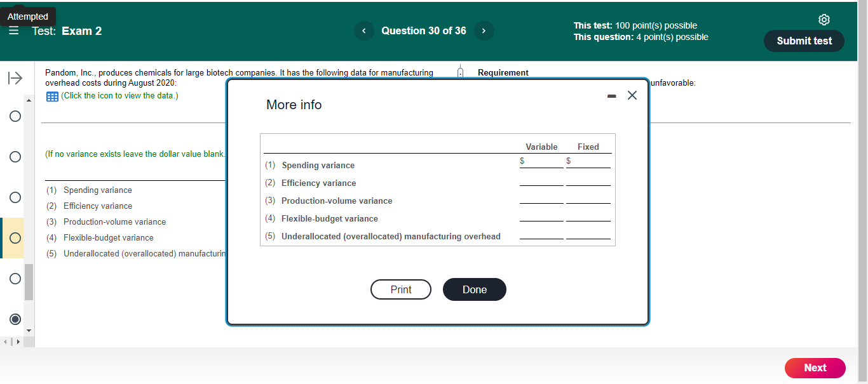Open the navigation hamburger menu
The height and width of the screenshot is (384, 868).
[13, 30]
